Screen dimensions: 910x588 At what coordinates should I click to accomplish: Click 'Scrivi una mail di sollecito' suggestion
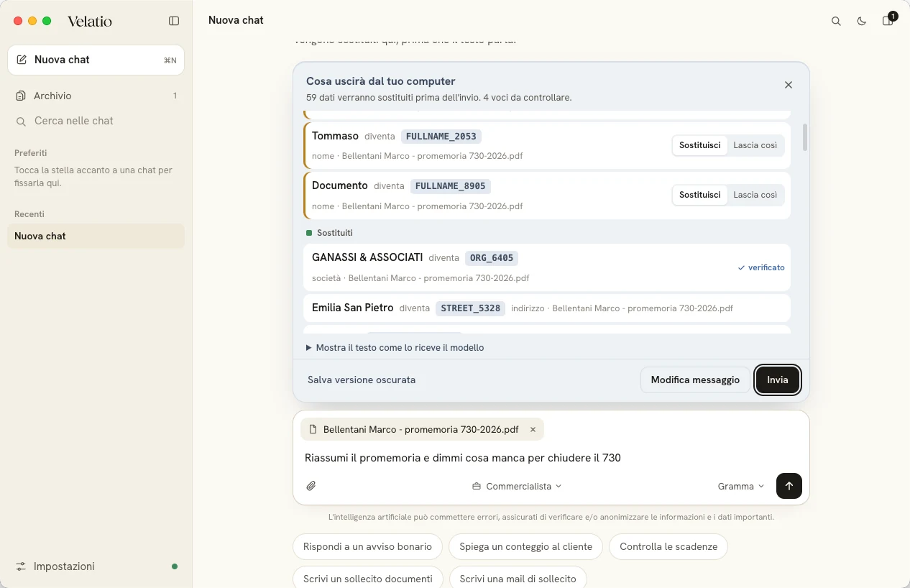click(x=518, y=578)
